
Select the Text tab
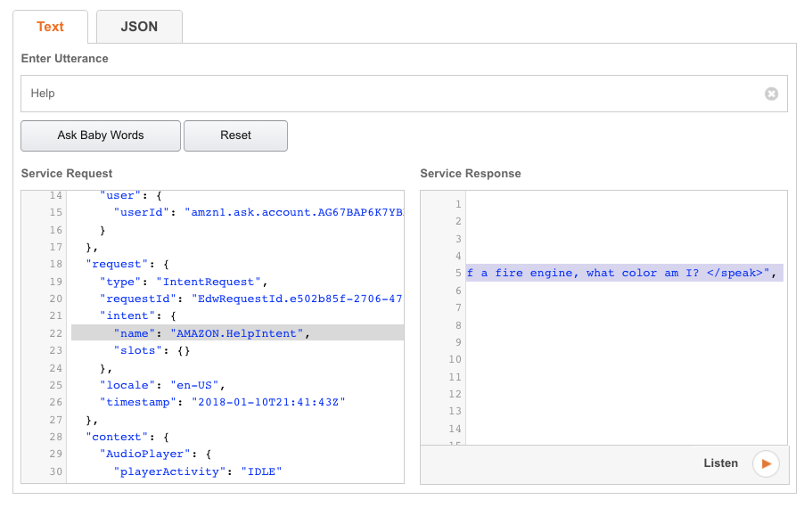pyautogui.click(x=50, y=27)
